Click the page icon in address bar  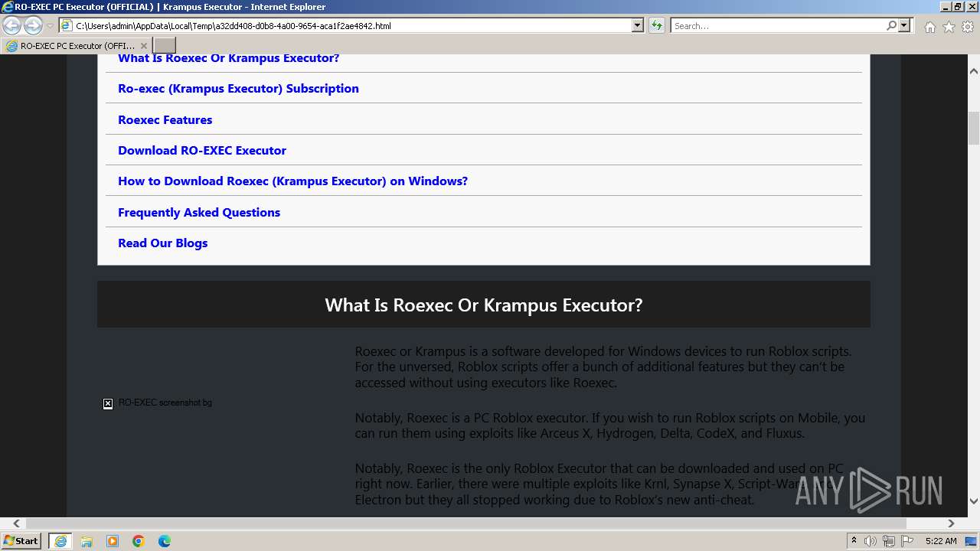67,25
